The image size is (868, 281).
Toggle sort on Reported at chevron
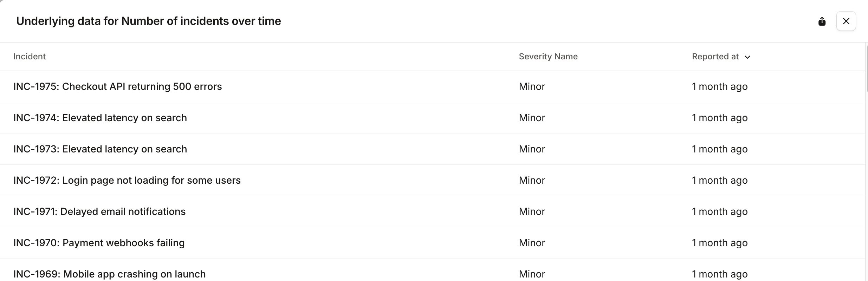tap(747, 57)
